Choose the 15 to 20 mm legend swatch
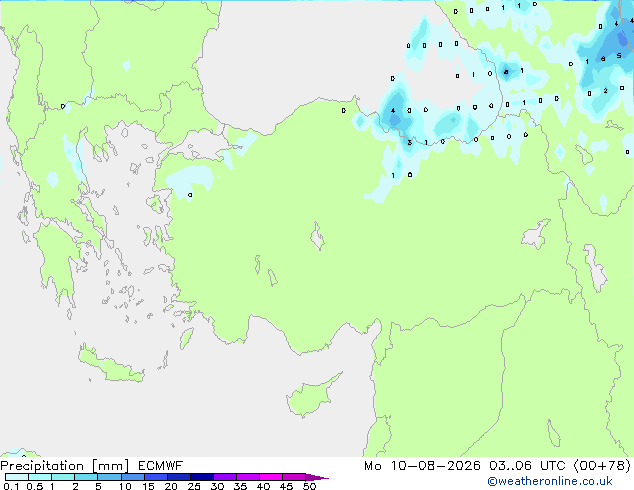The width and height of the screenshot is (634, 490). click(x=155, y=477)
